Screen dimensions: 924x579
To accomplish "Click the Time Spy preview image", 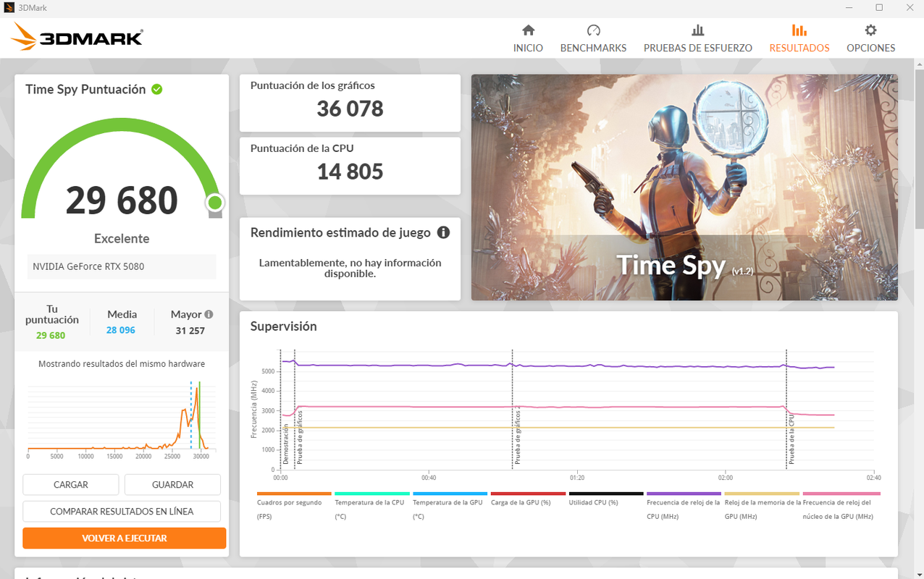I will 684,187.
